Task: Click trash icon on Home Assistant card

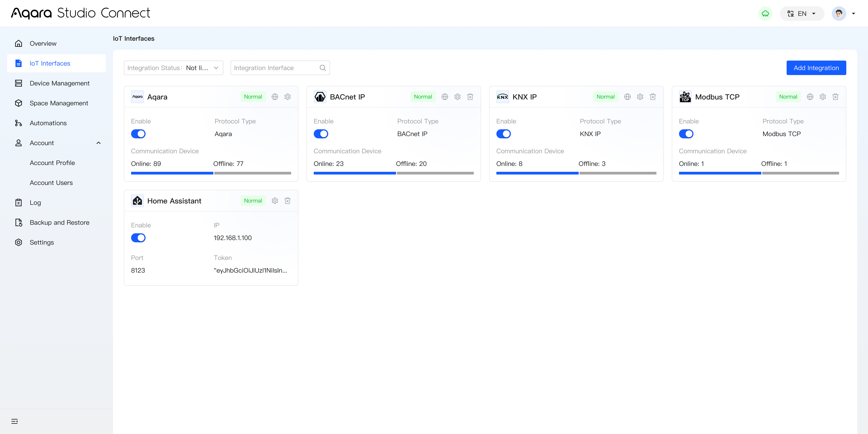Action: click(288, 201)
